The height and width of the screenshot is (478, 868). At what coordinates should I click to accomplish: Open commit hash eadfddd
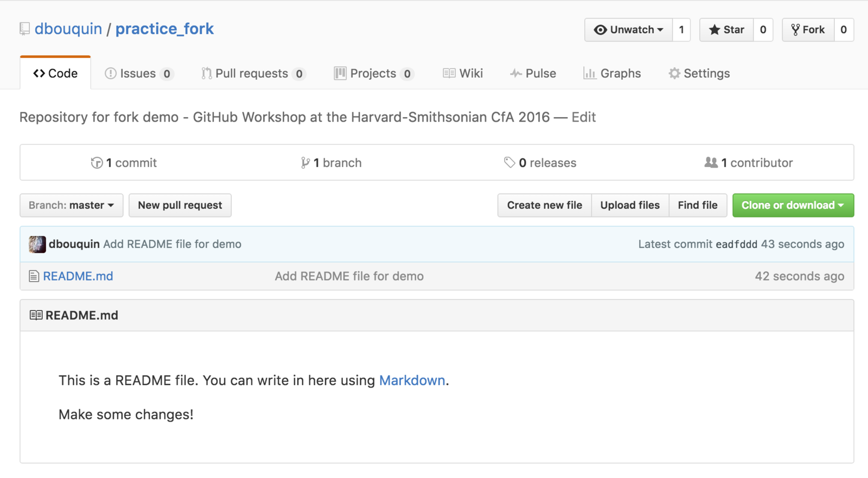pos(736,244)
